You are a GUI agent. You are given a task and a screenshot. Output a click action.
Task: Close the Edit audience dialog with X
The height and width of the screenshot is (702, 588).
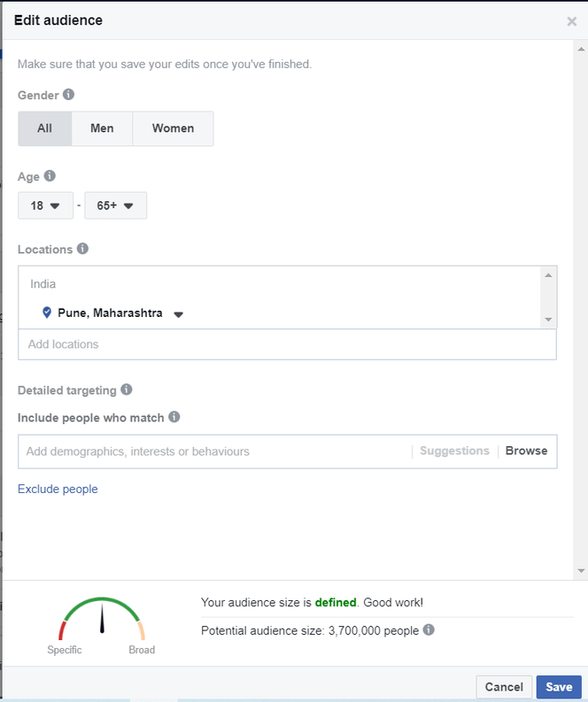pos(571,21)
